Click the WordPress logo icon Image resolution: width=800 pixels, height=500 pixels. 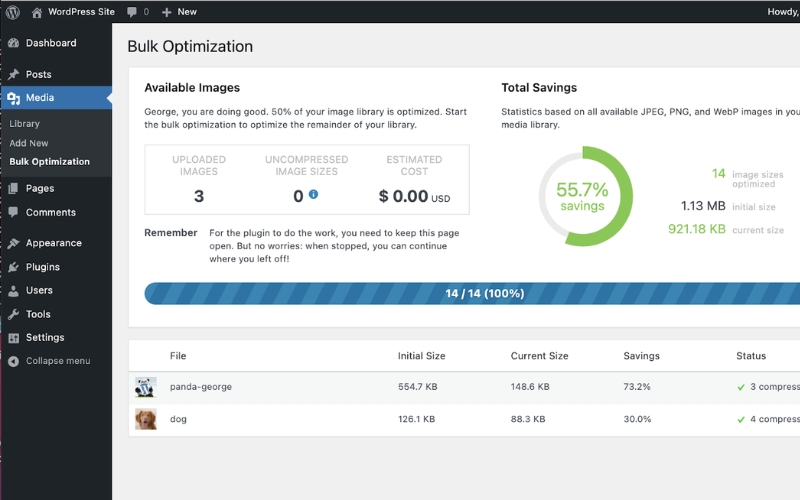coord(13,11)
